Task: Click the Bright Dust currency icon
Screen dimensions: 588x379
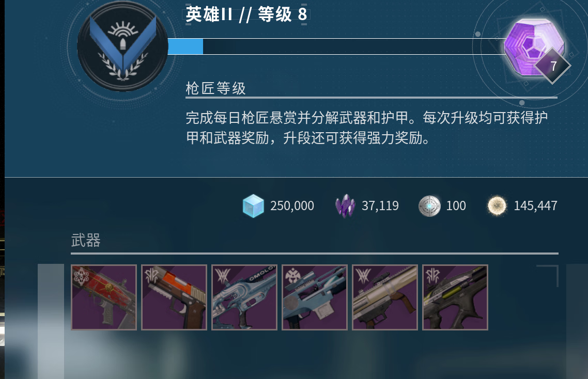Action: pyautogui.click(x=497, y=206)
